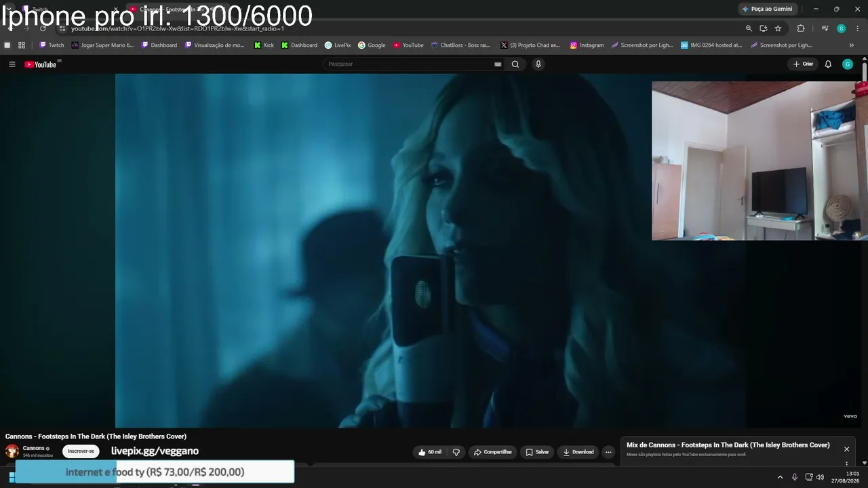Click the YouTube URL in the address bar
868x488 pixels.
178,28
